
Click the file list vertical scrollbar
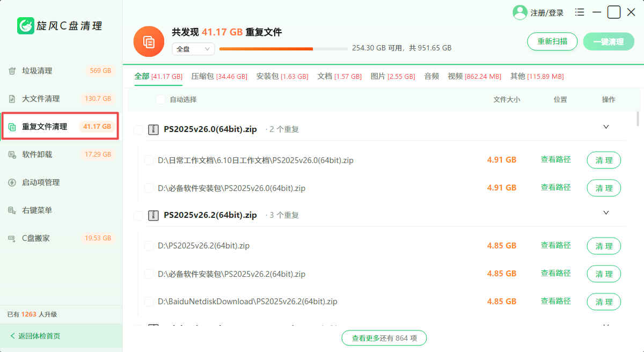click(638, 118)
